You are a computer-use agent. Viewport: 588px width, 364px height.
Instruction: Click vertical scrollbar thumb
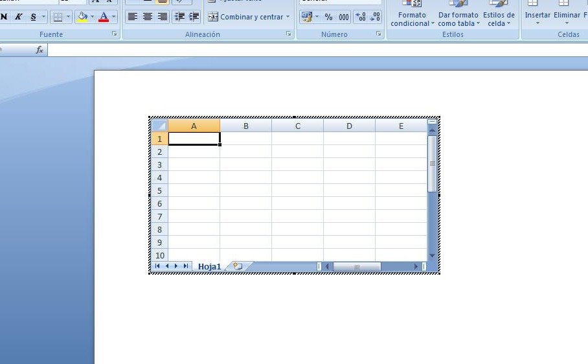point(432,164)
